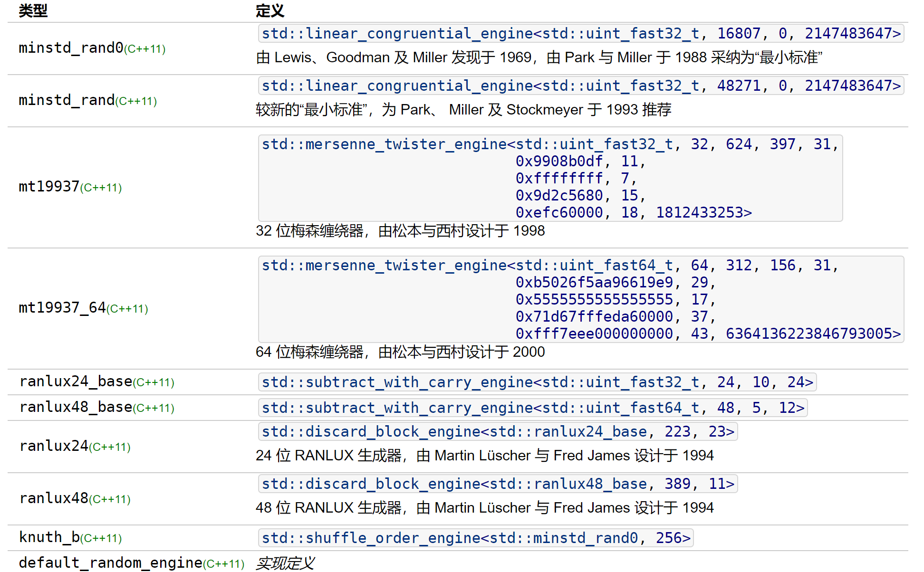Screen dimensions: 924x572
Task: Click the (C++11) mark beside default_random_engine
Action: tap(224, 564)
